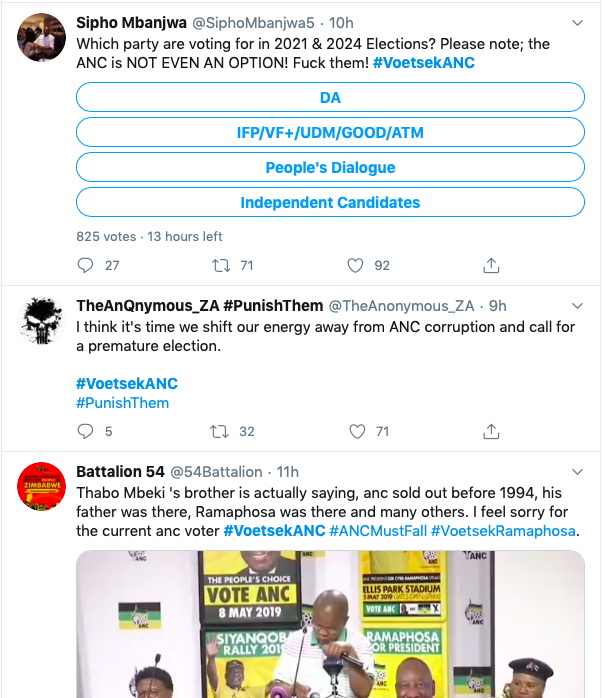This screenshot has height=698, width=605.
Task: Share Sipho Mbanjwa's poll tweet
Action: [491, 265]
